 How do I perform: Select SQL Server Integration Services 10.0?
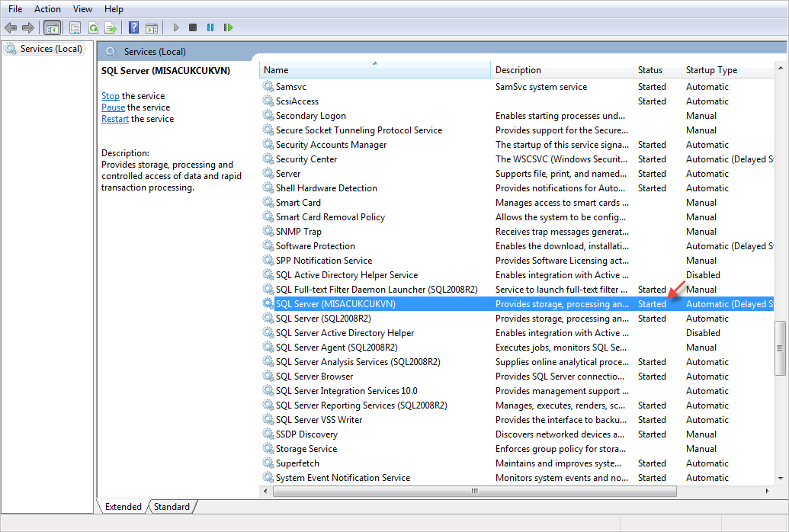click(346, 391)
